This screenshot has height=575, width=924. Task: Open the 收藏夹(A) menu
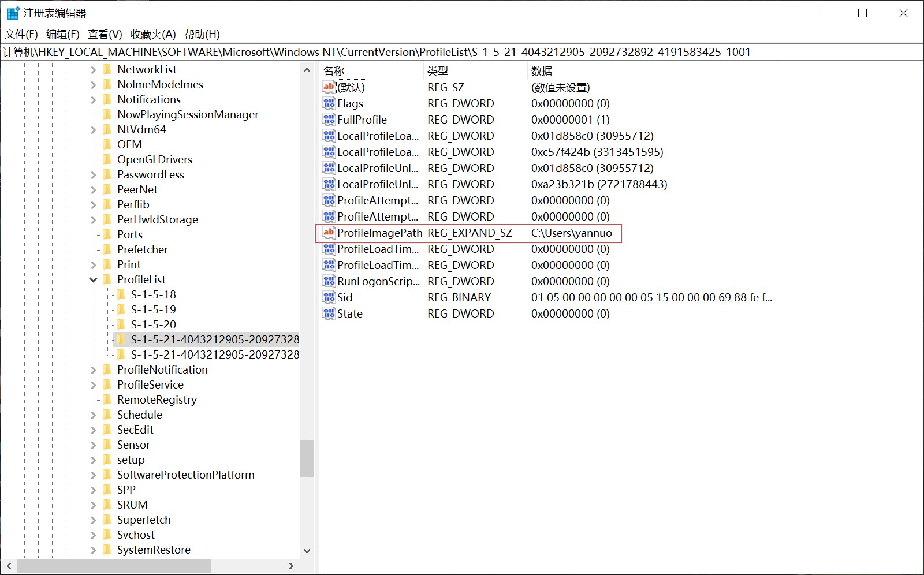(x=153, y=34)
